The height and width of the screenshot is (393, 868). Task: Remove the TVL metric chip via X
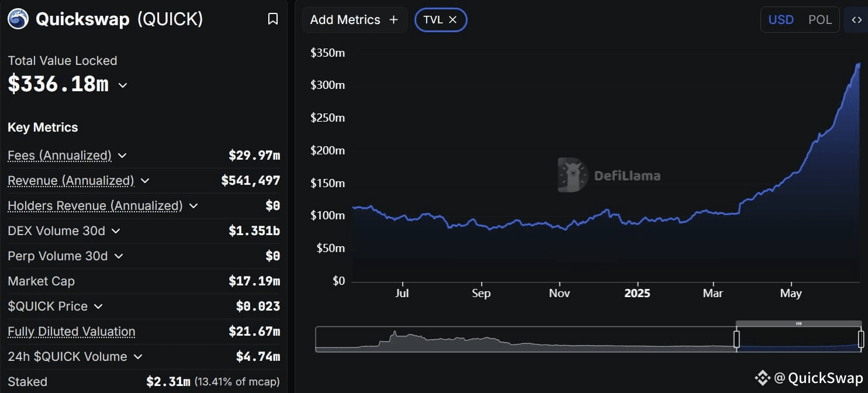pyautogui.click(x=452, y=20)
